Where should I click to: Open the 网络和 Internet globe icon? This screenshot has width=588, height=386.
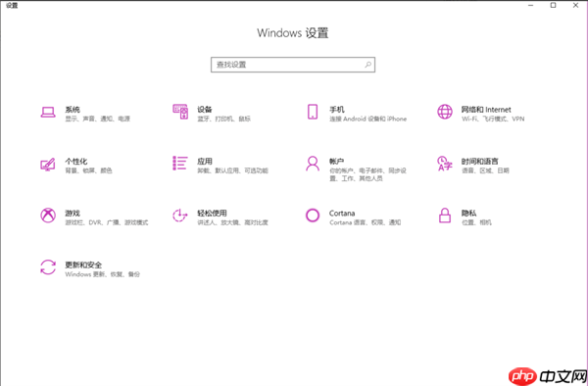[445, 112]
